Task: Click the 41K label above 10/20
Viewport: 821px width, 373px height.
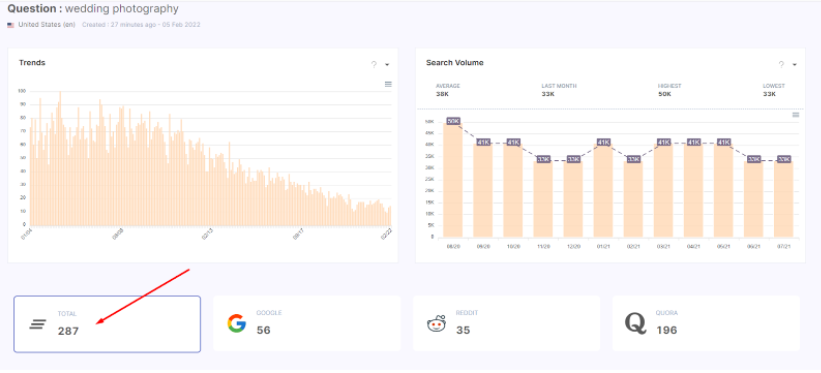Action: 513,142
